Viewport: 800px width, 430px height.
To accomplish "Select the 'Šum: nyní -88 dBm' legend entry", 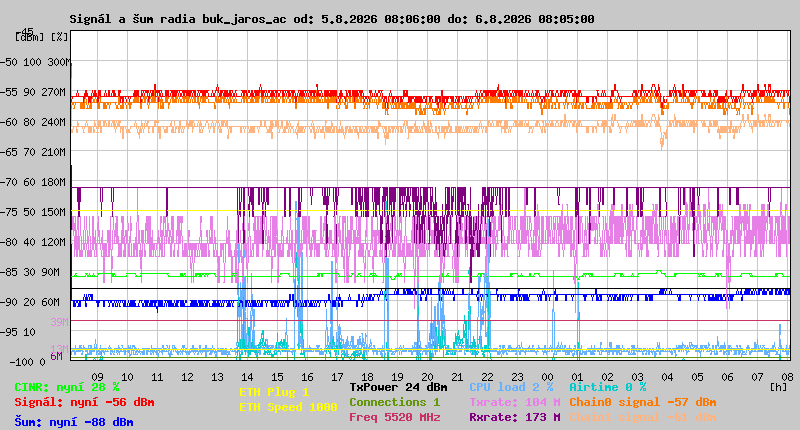I will [x=74, y=422].
